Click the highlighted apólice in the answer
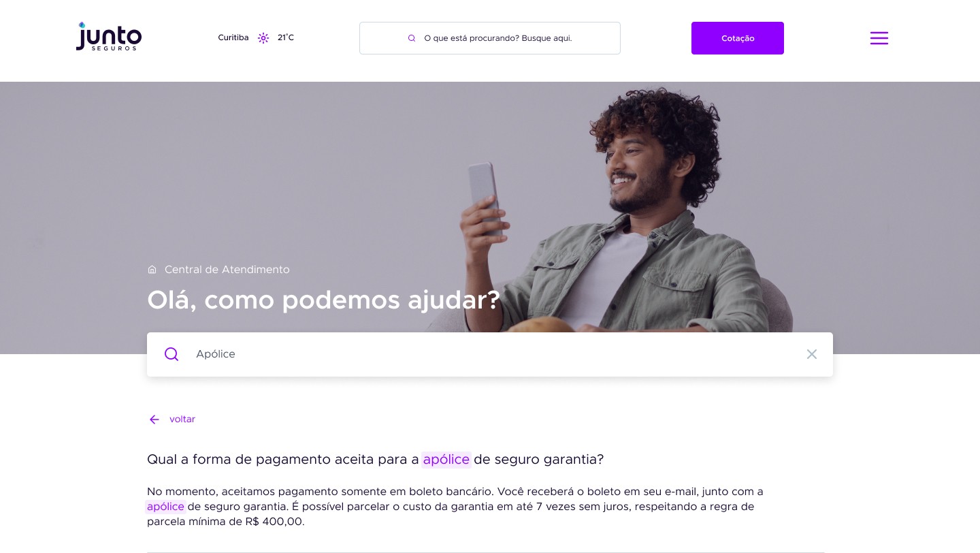This screenshot has height=553, width=980. pos(165,507)
